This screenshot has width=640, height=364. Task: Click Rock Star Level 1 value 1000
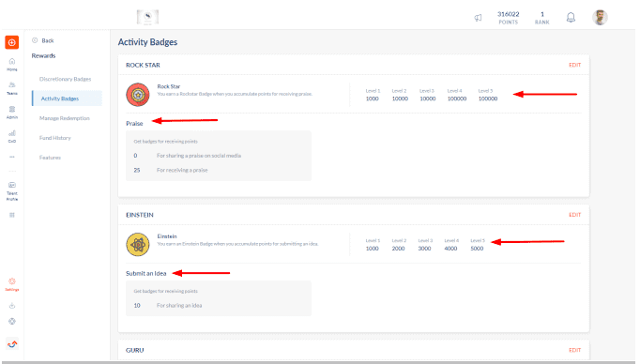[373, 99]
